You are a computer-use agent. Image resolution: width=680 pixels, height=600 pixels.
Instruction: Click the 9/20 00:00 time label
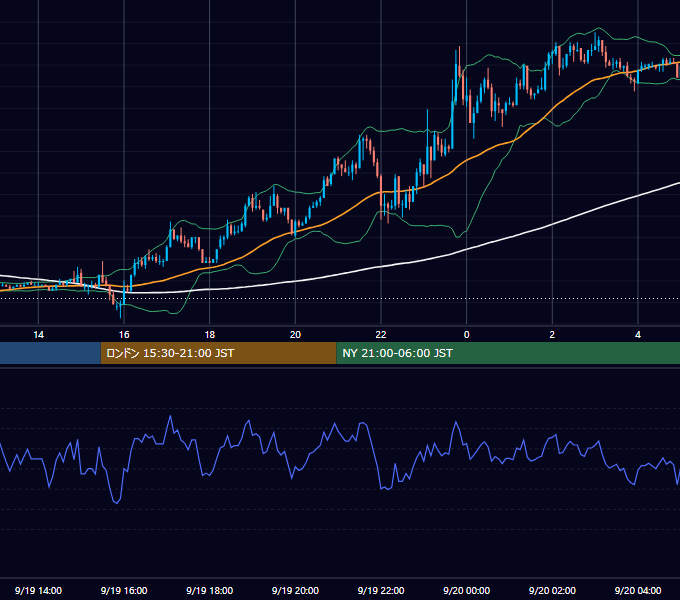point(467,590)
